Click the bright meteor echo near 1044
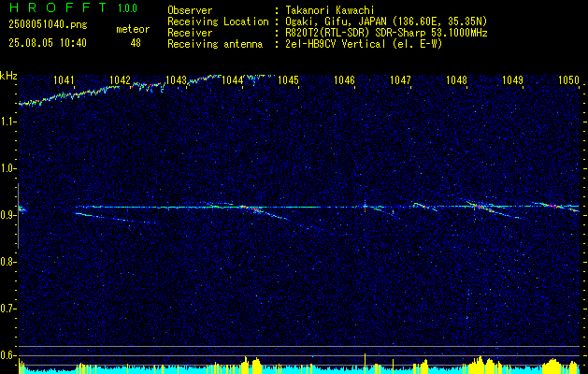Screen dimensions: 588x374 [251, 209]
